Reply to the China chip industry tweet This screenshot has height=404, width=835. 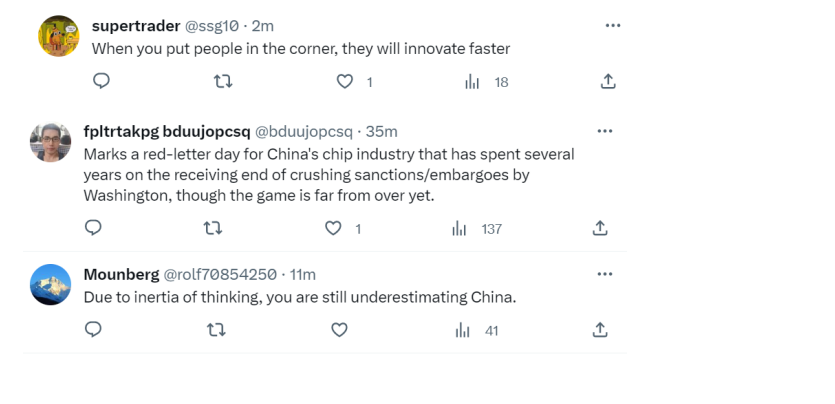[x=93, y=228]
